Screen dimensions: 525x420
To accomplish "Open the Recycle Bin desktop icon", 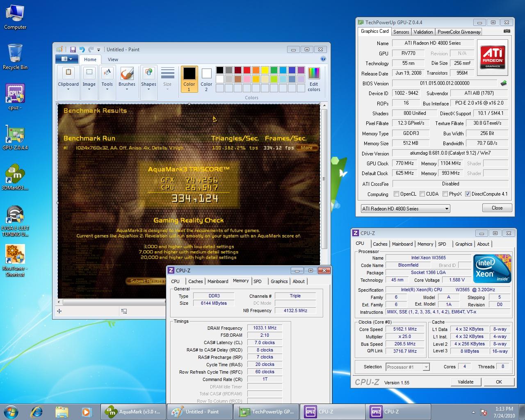I will (15, 57).
